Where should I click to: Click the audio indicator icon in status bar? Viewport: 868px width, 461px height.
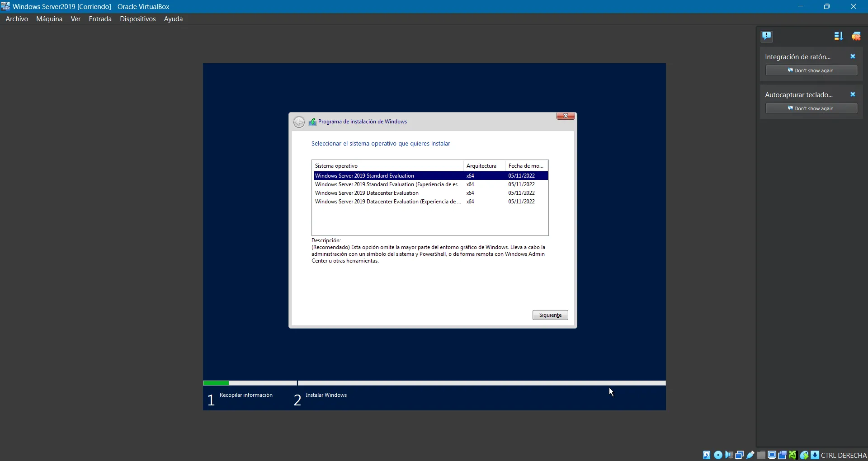[x=729, y=455]
